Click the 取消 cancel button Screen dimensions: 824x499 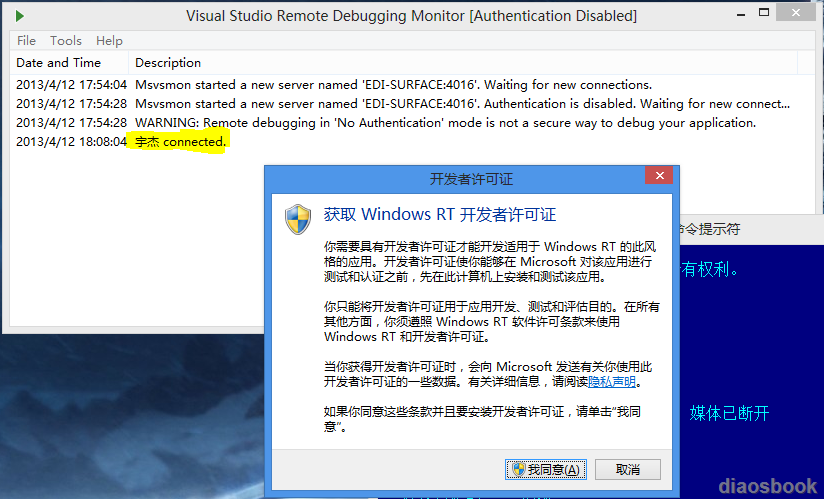click(627, 469)
